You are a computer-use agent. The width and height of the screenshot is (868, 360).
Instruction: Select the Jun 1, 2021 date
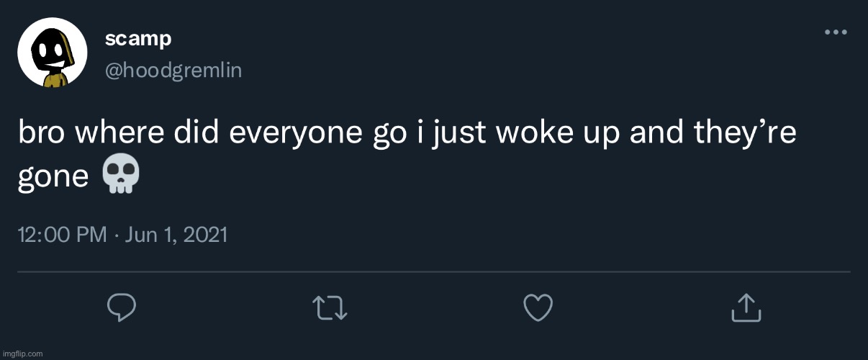175,235
